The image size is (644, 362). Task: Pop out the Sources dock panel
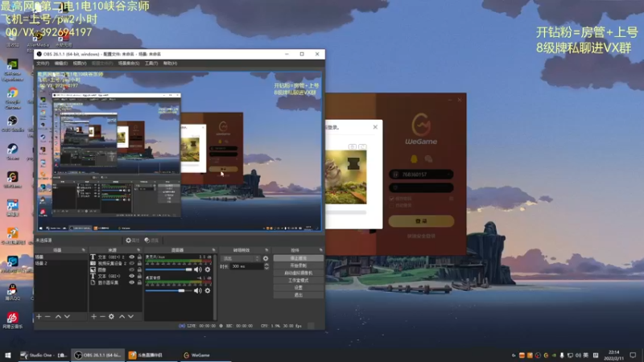(138, 250)
